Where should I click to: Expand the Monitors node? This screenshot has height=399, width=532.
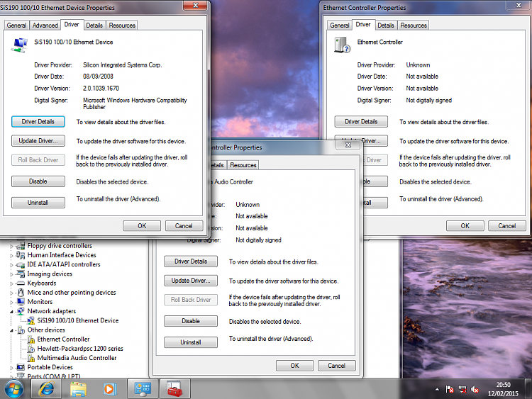[11, 303]
